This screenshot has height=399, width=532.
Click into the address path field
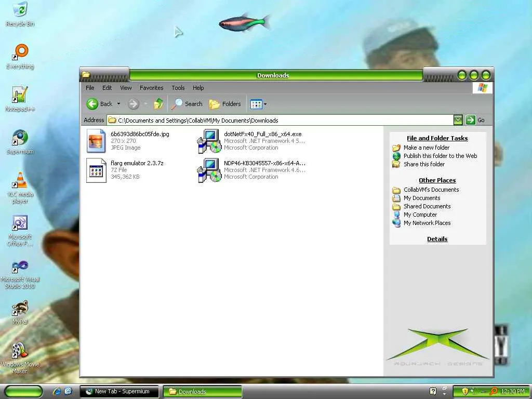[280, 120]
